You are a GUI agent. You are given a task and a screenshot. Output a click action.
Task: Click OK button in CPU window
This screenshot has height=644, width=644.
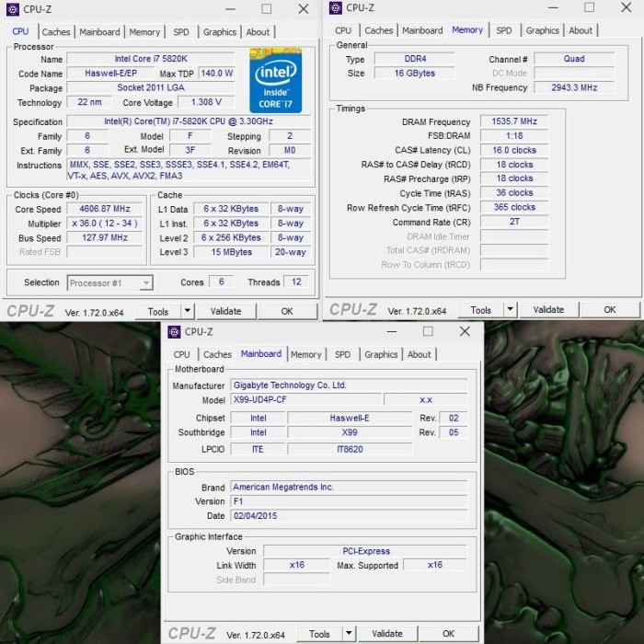tap(287, 311)
